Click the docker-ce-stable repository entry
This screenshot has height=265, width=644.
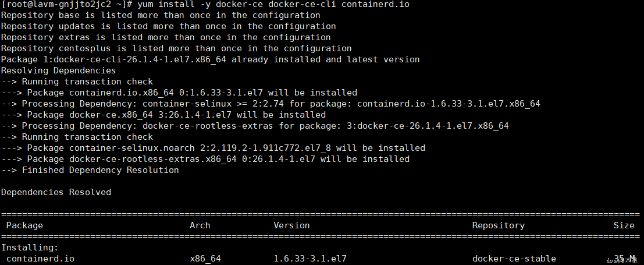click(514, 259)
